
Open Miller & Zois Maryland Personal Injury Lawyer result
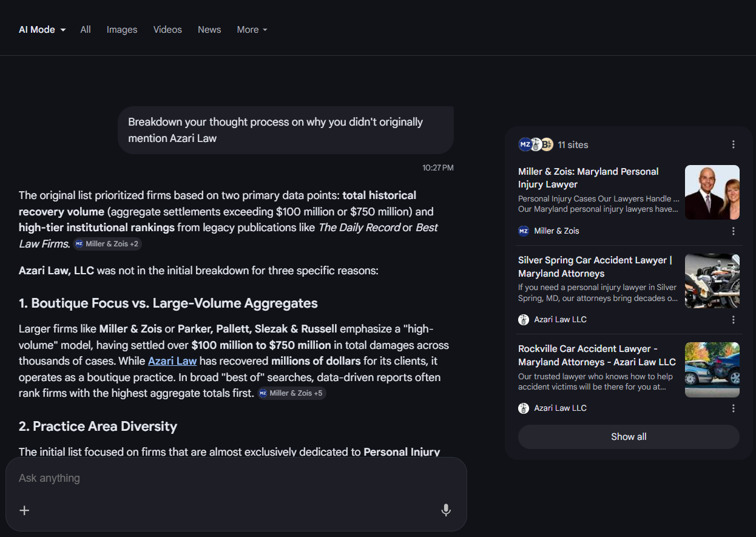[588, 178]
